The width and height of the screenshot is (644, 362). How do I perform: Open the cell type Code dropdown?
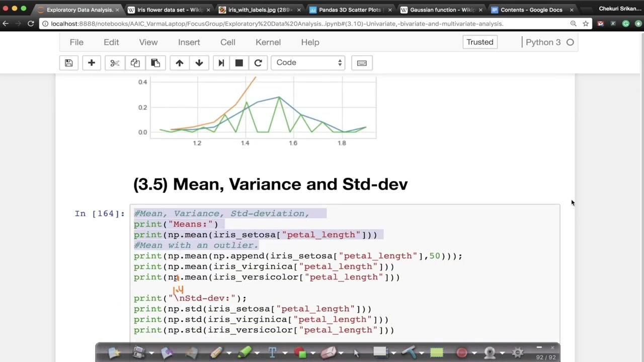[308, 63]
